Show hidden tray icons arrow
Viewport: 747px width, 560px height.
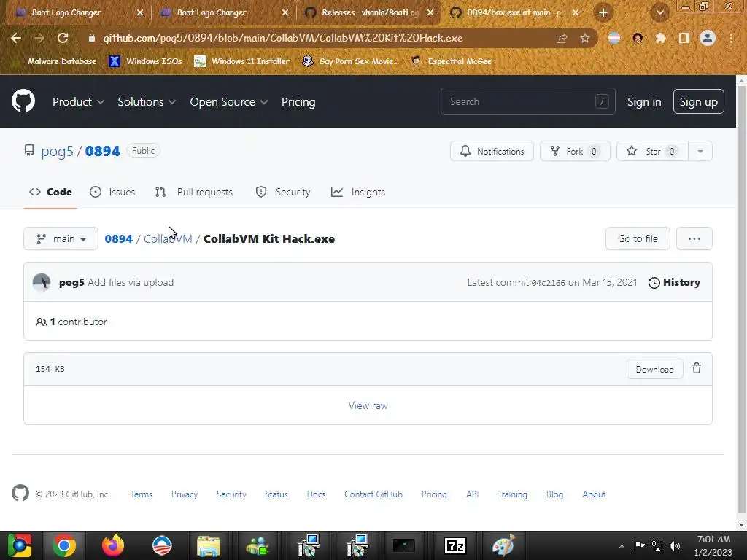click(x=622, y=546)
